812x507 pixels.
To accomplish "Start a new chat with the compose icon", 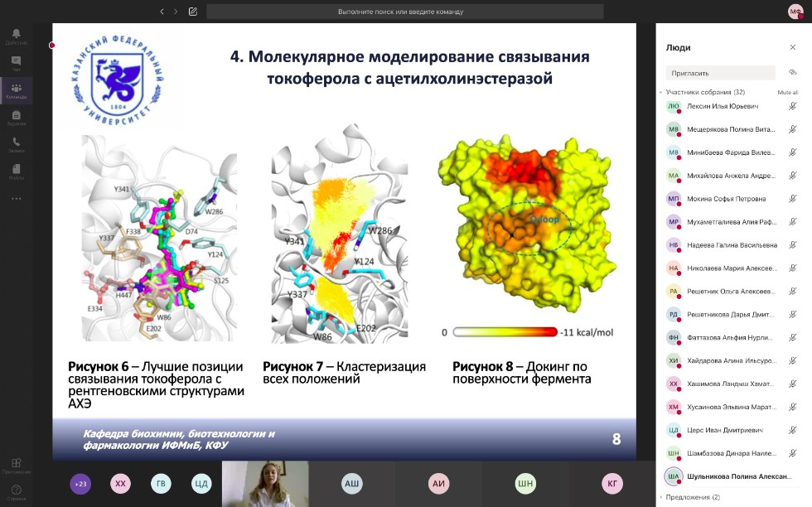I will [x=195, y=12].
